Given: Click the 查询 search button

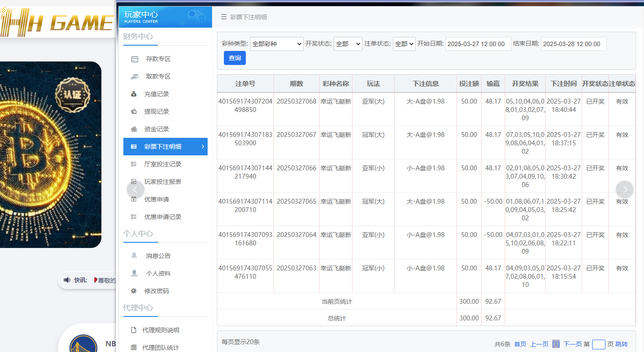Looking at the screenshot, I should click(x=234, y=57).
